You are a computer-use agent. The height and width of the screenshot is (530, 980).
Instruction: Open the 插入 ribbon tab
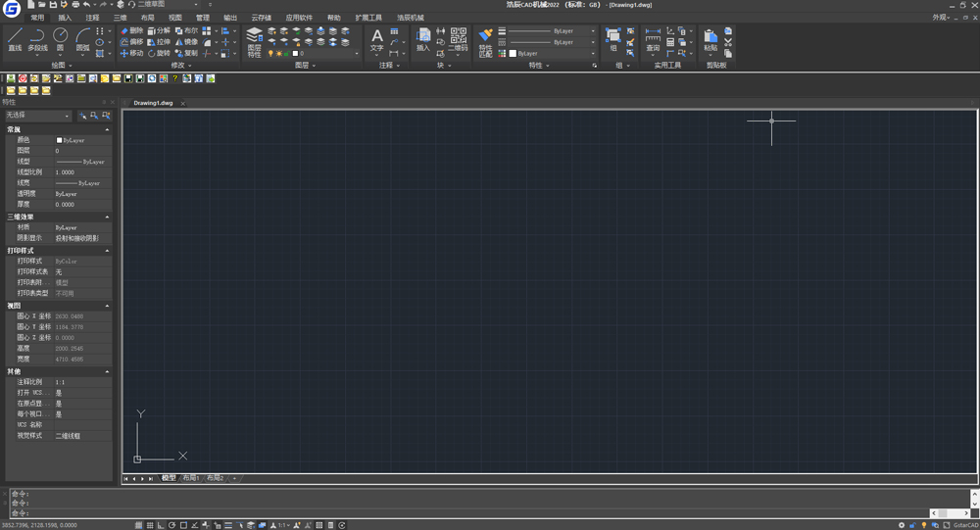pyautogui.click(x=65, y=18)
